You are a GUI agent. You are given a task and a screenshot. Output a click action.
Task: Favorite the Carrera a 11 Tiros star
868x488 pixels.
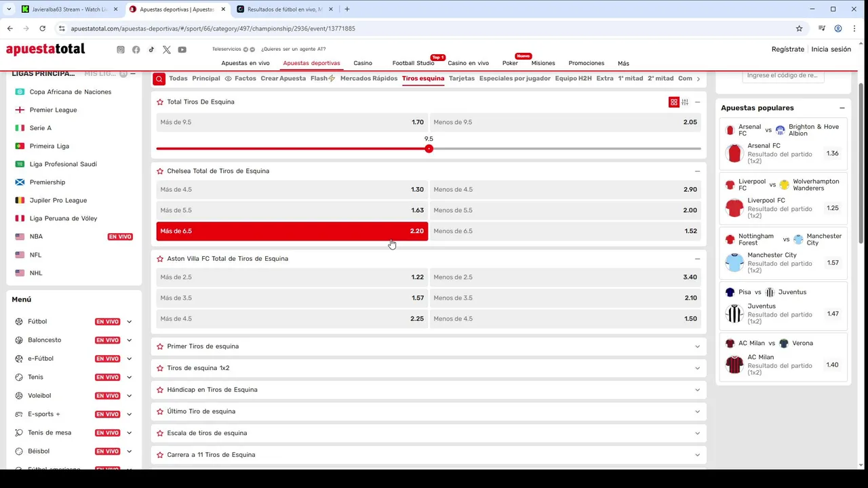[x=160, y=455]
